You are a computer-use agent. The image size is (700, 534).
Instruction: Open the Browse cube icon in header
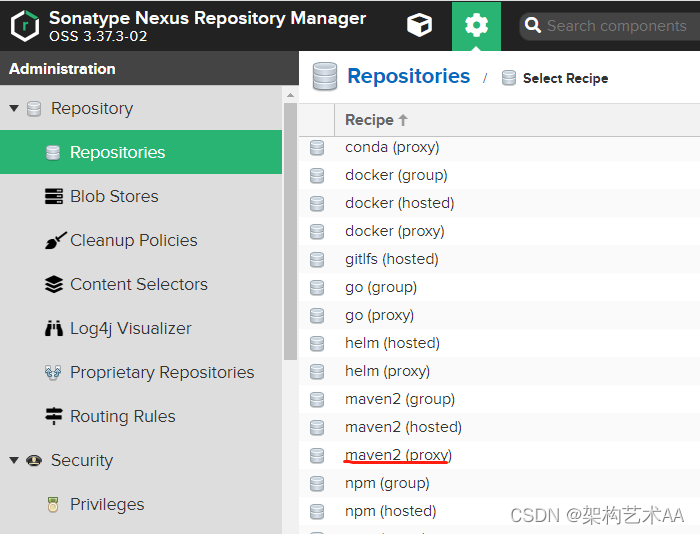420,25
